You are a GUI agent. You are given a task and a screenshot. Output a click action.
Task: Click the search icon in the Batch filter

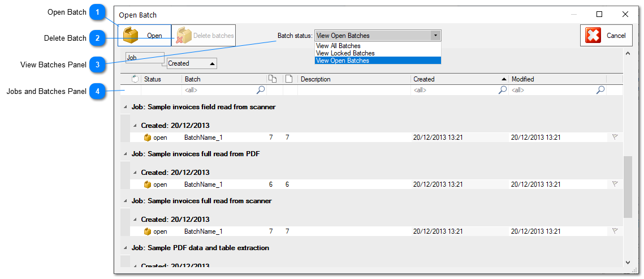click(x=261, y=90)
